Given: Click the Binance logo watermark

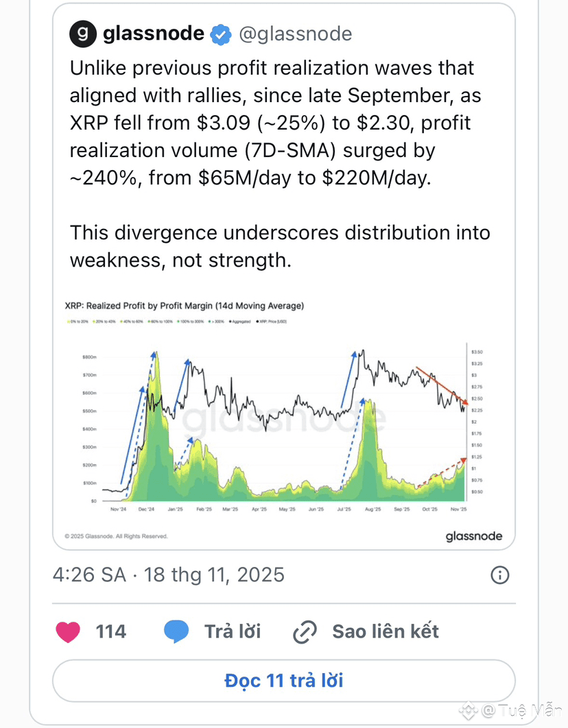Looking at the screenshot, I should [x=468, y=710].
